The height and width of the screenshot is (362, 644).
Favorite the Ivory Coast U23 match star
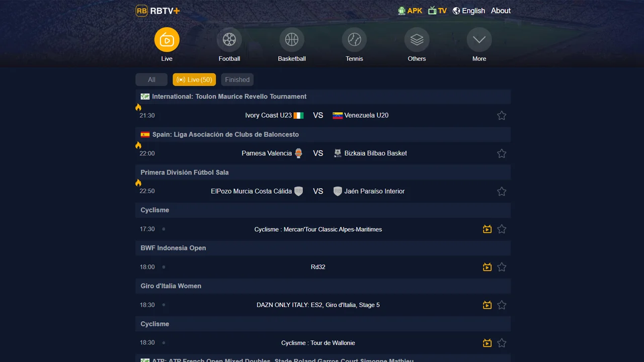(502, 116)
